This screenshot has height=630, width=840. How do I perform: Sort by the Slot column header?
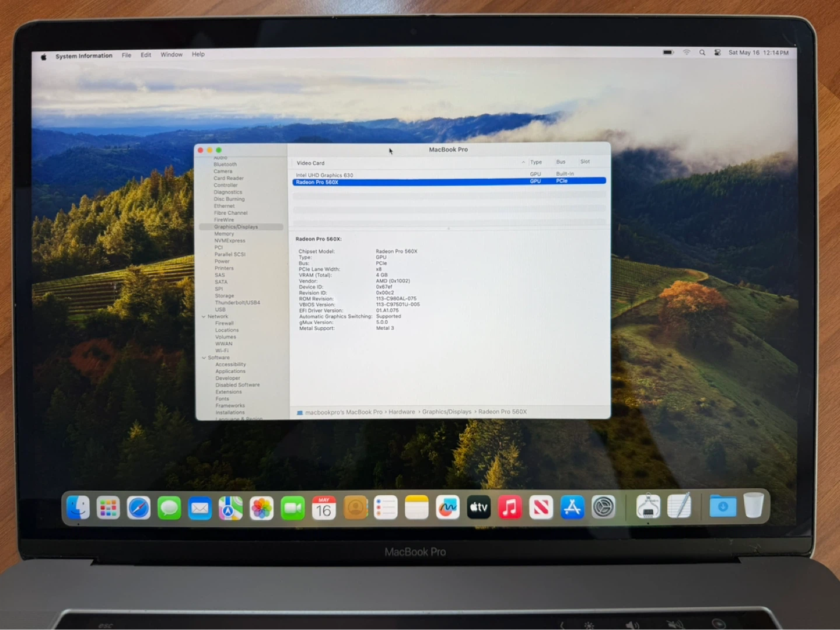585,162
